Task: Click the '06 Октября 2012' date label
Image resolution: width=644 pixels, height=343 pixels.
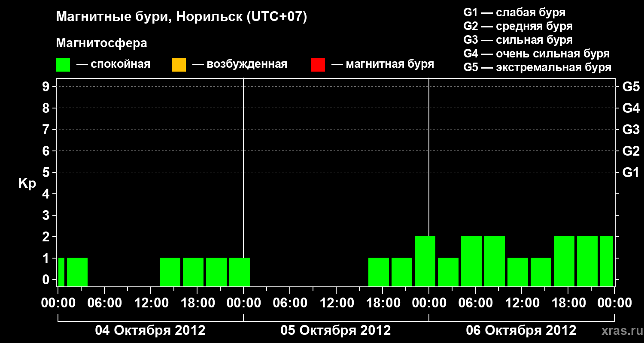Action: [x=521, y=331]
